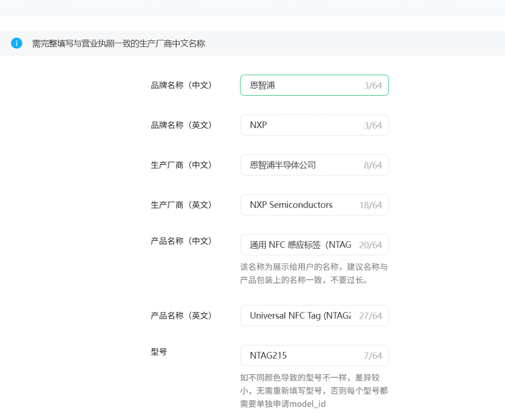This screenshot has height=420, width=505.
Task: Click the blue info icon in banner
Action: point(16,43)
